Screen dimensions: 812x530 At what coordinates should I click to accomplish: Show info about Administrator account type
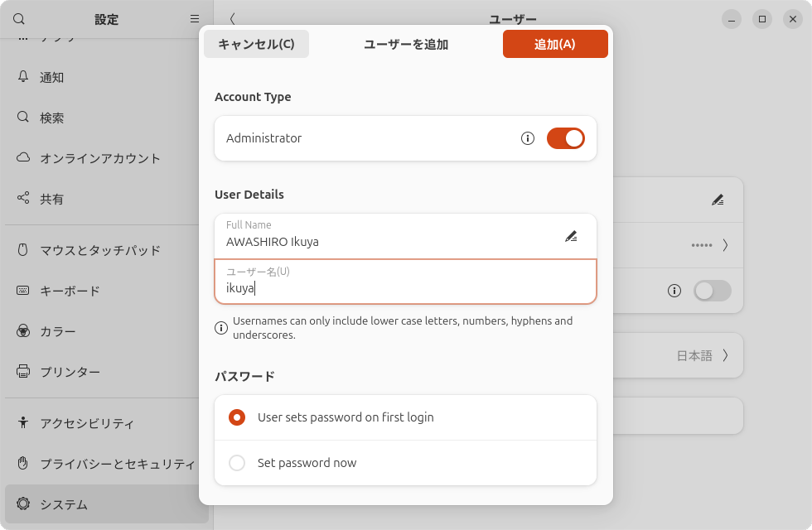point(528,138)
